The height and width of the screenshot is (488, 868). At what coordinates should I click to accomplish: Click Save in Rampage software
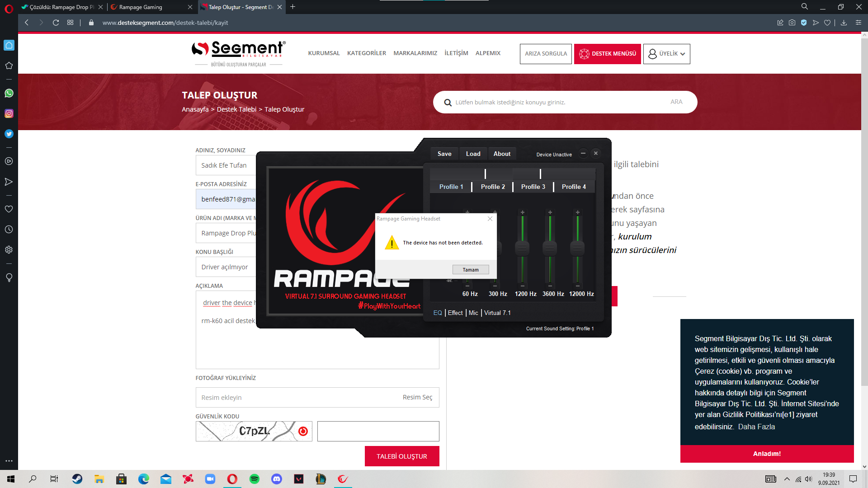(444, 154)
